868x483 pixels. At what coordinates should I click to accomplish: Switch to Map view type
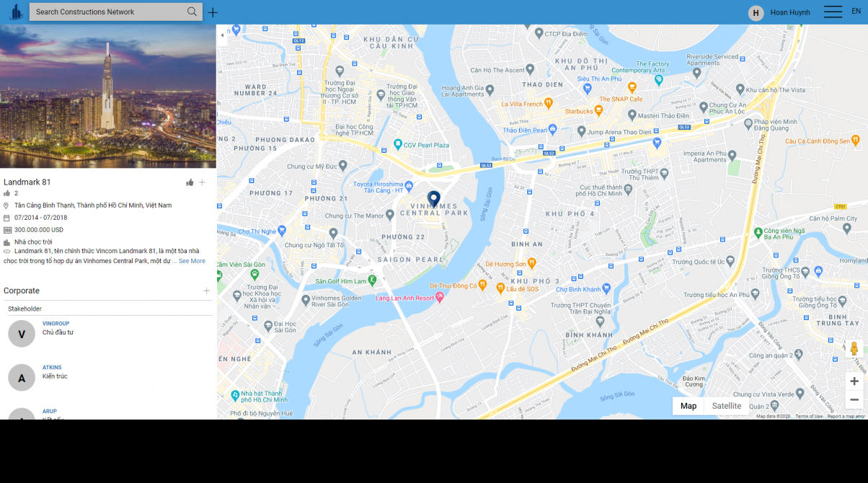pos(688,406)
